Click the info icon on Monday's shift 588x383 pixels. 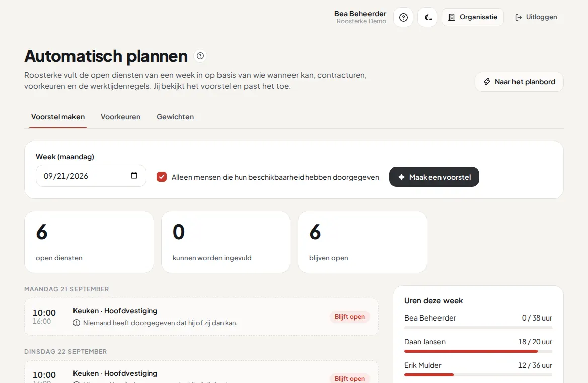(x=77, y=323)
